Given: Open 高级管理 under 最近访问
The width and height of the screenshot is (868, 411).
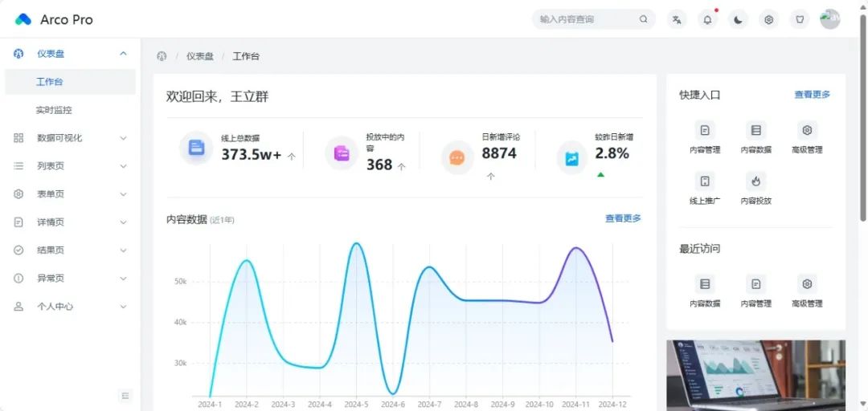Looking at the screenshot, I should (807, 291).
